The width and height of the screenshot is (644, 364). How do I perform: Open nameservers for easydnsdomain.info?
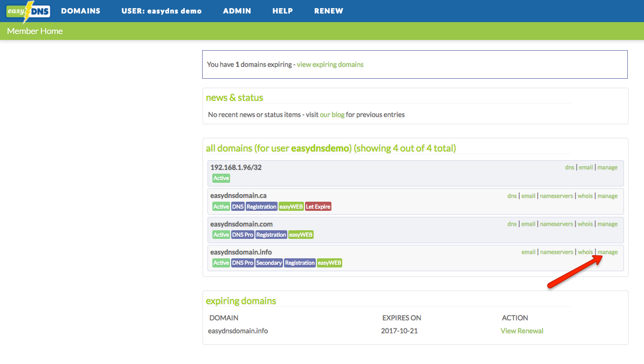[x=556, y=252]
